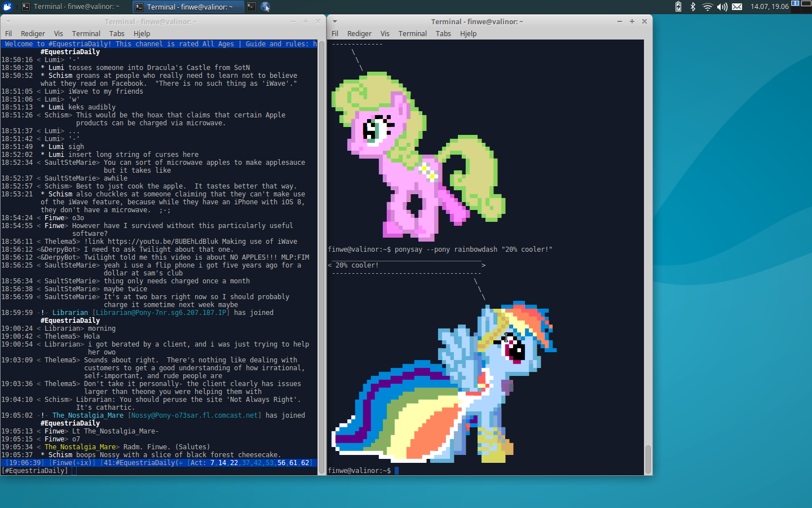Click the right terminal's vertical scrollbar handle
Image resolution: width=812 pixels, height=508 pixels.
click(648, 459)
